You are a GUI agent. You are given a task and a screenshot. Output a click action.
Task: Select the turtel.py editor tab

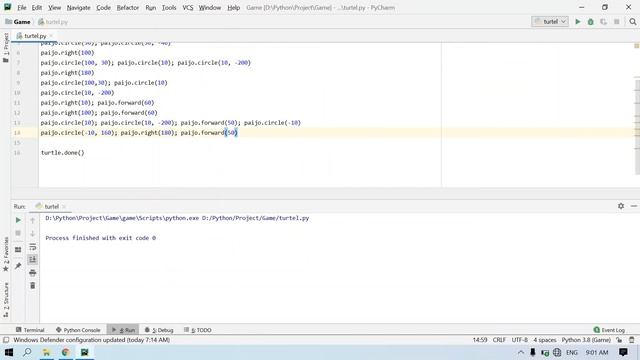[x=35, y=36]
